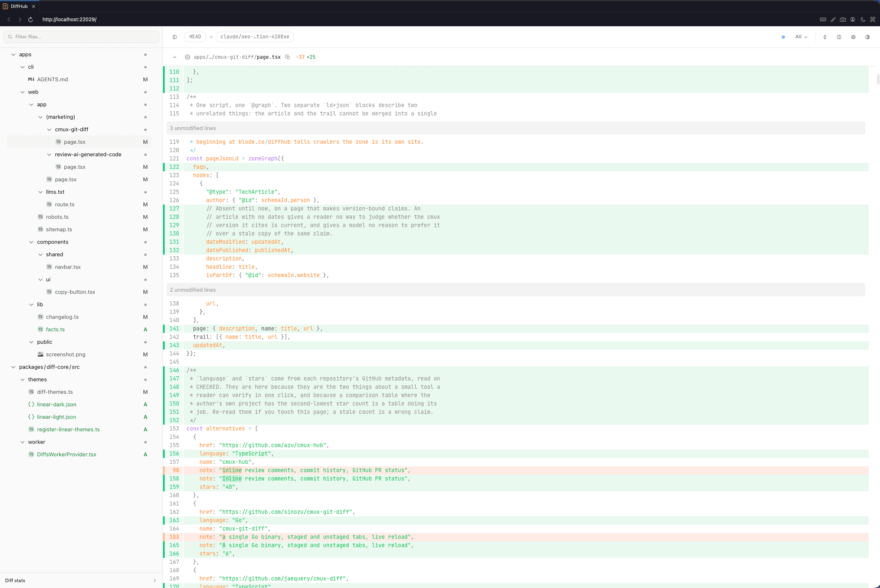Image resolution: width=880 pixels, height=588 pixels.
Task: Click the TS icon beside copy-button.tsx
Action: [x=49, y=292]
